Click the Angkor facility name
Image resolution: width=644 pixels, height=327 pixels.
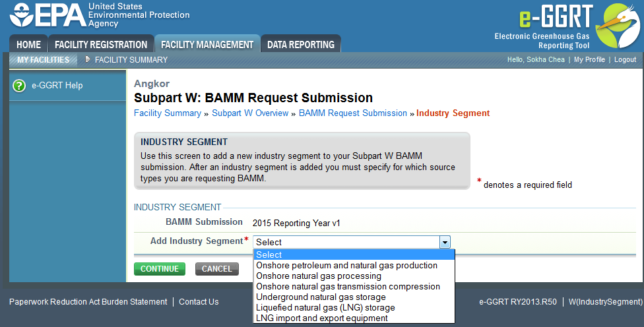[152, 84]
